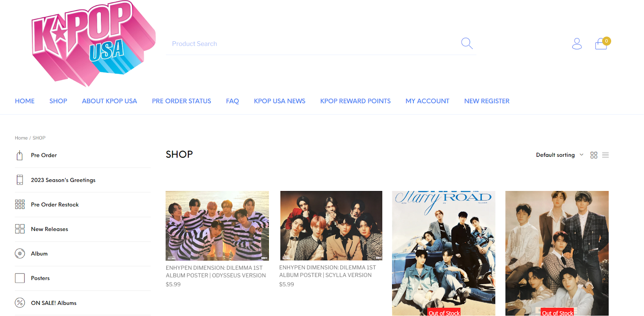The width and height of the screenshot is (644, 316).
Task: Open the user account icon
Action: pos(577,43)
